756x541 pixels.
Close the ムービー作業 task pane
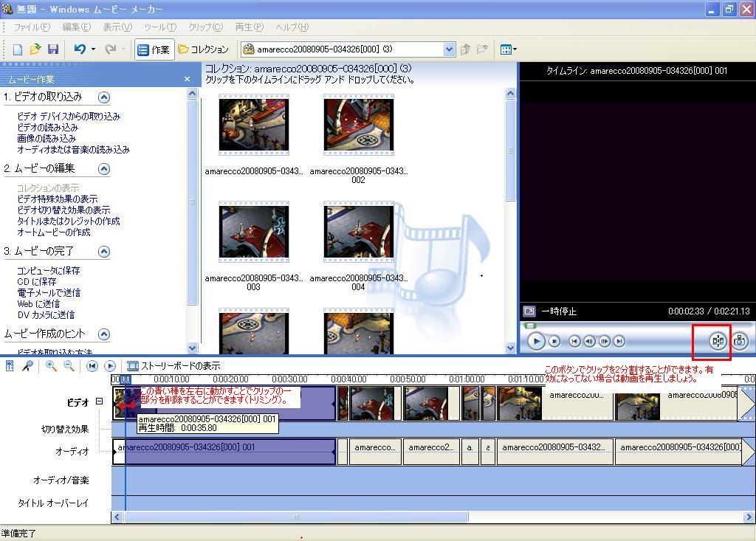tap(187, 79)
